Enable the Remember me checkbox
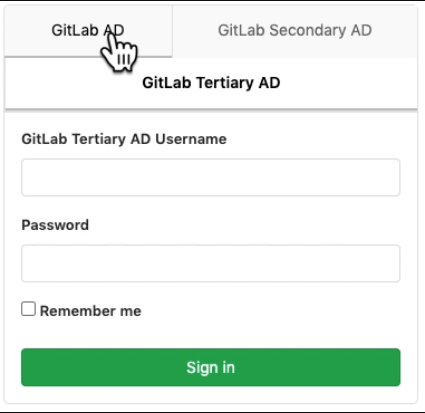Viewport: 425px width, 413px height. pos(28,309)
